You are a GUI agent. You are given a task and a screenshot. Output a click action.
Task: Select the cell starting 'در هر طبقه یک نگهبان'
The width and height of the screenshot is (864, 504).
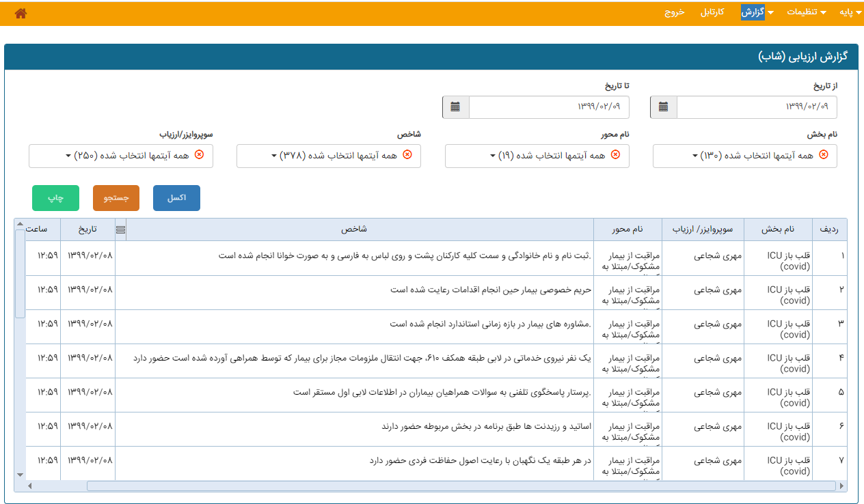(354, 463)
